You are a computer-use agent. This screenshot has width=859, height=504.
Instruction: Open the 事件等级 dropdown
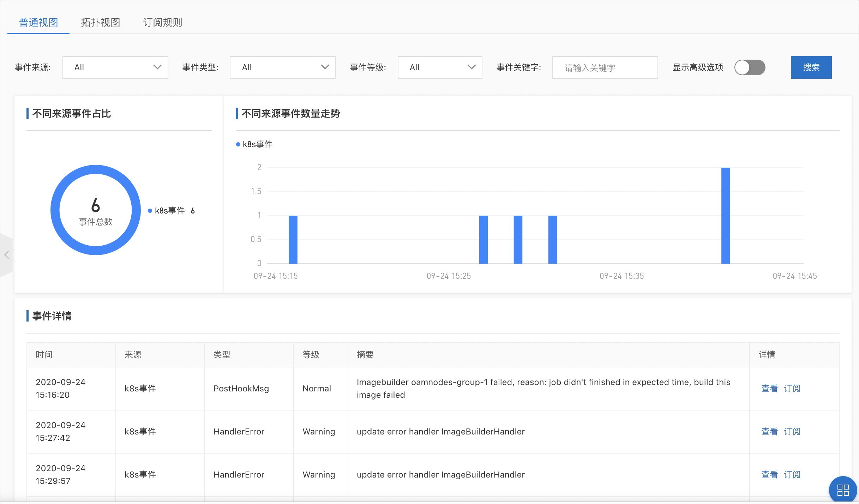click(x=440, y=67)
